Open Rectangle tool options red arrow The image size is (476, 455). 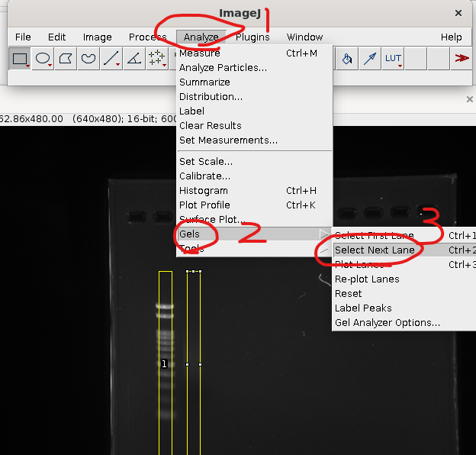[x=27, y=66]
